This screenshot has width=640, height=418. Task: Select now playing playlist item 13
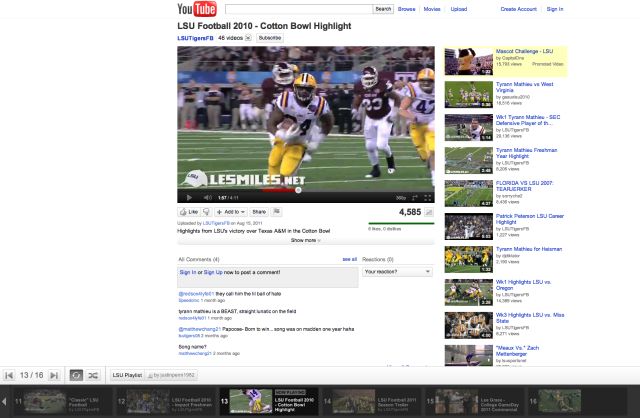point(269,401)
